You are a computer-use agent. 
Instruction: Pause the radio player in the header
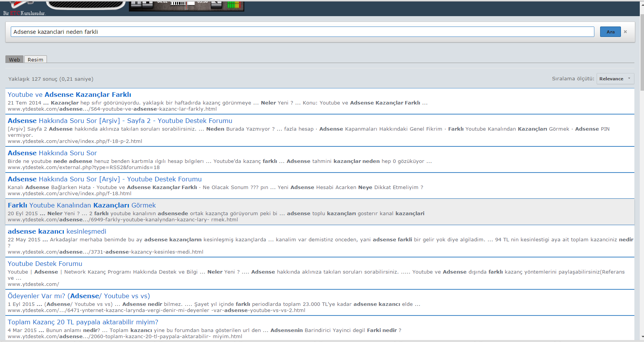(136, 4)
